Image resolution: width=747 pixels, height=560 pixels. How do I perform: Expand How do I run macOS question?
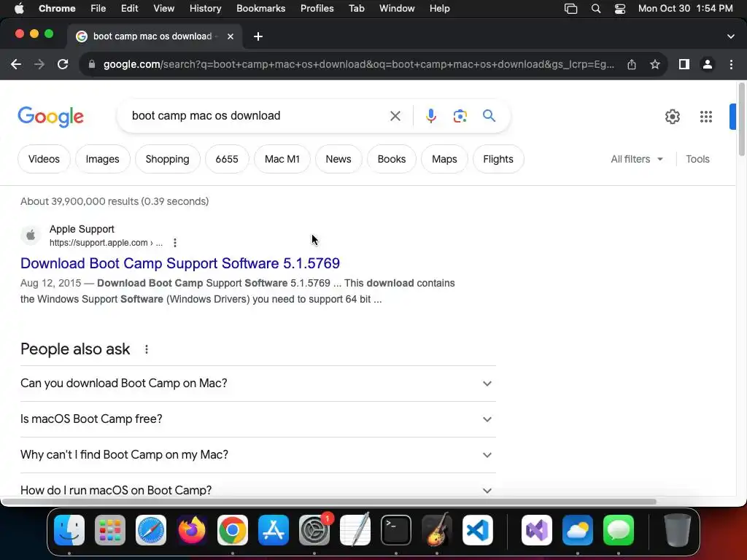pyautogui.click(x=258, y=490)
